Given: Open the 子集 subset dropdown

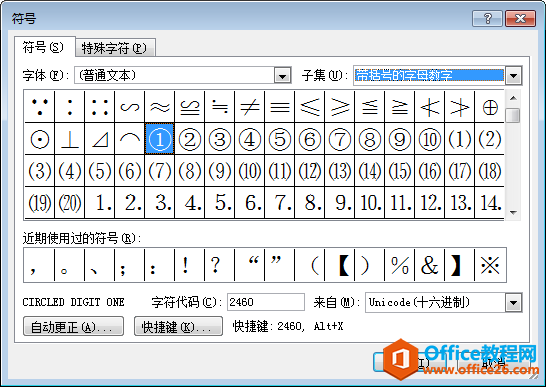Looking at the screenshot, I should 513,76.
